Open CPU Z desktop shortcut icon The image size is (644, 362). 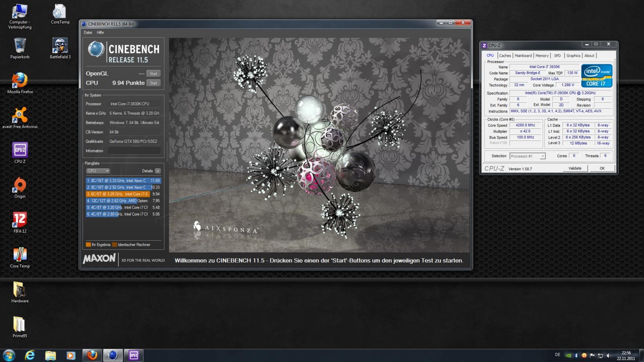pos(20,153)
